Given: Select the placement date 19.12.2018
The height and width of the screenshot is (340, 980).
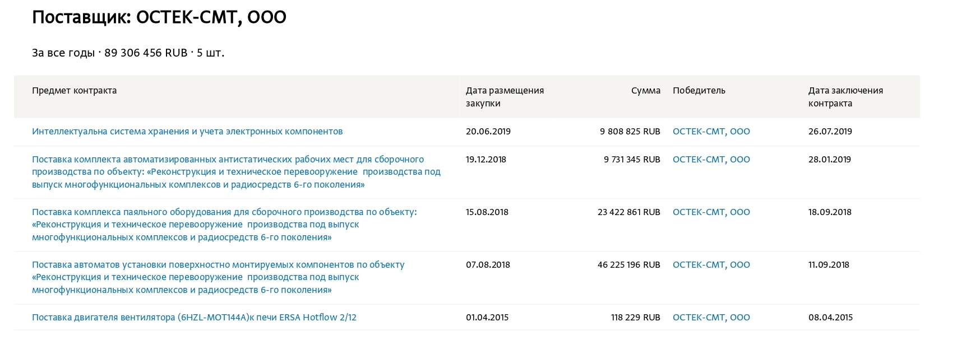Looking at the screenshot, I should (x=486, y=160).
